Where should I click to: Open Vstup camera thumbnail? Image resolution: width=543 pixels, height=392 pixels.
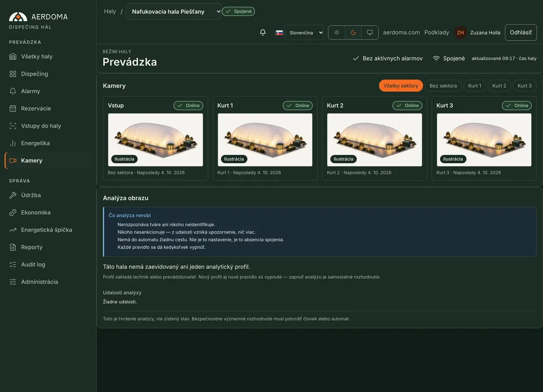tap(156, 140)
